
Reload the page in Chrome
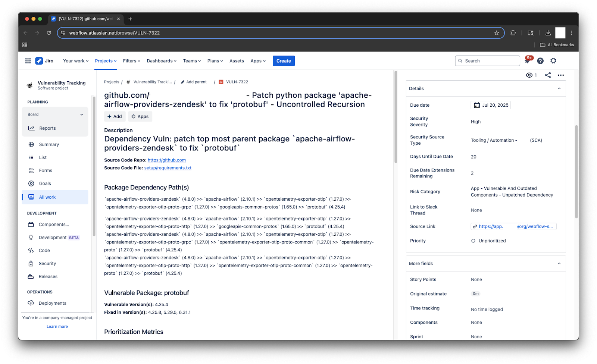coord(49,33)
